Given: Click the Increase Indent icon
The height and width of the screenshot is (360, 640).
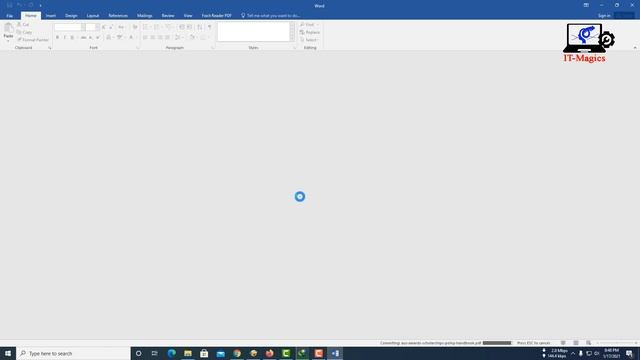Looking at the screenshot, I should 189,27.
